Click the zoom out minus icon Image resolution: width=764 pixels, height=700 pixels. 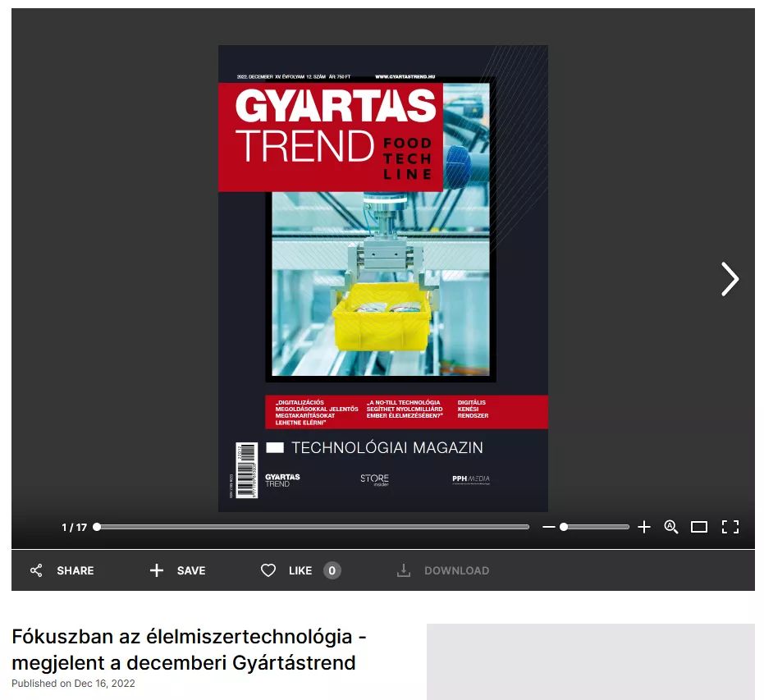click(x=549, y=527)
